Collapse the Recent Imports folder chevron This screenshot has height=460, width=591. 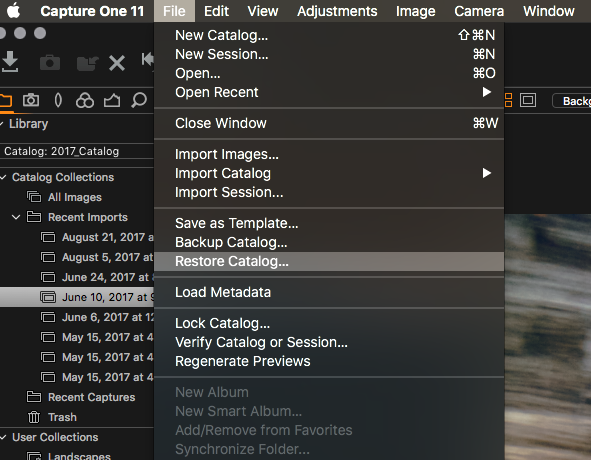point(16,217)
